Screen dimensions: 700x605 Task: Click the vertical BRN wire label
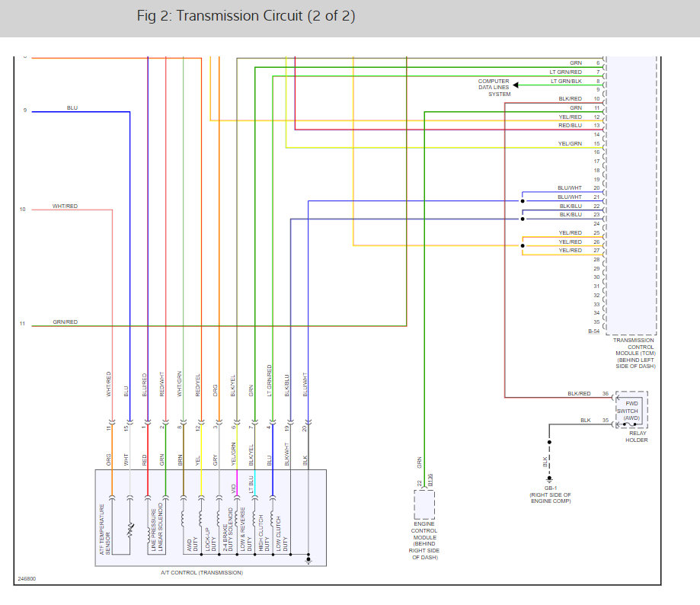click(x=180, y=460)
